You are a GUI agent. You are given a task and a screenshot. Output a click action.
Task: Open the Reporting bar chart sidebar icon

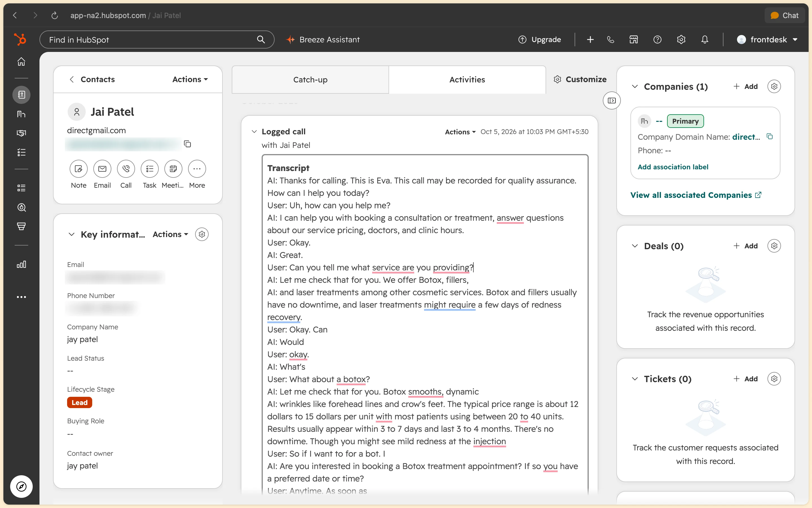(x=21, y=264)
